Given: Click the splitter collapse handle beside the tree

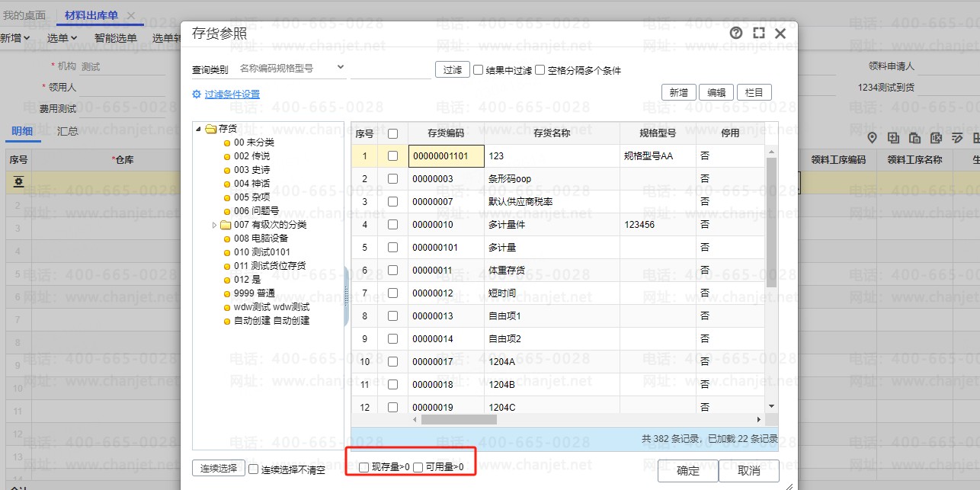Looking at the screenshot, I should [x=347, y=296].
